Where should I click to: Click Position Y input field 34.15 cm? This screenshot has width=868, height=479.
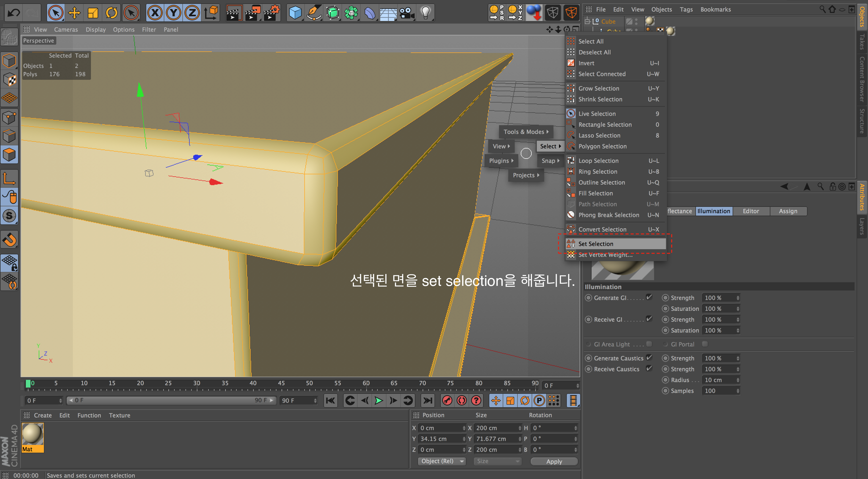[442, 439]
